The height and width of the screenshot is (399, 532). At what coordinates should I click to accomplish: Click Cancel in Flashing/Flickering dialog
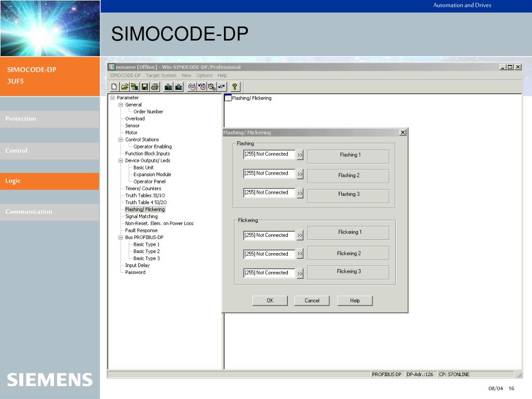312,301
